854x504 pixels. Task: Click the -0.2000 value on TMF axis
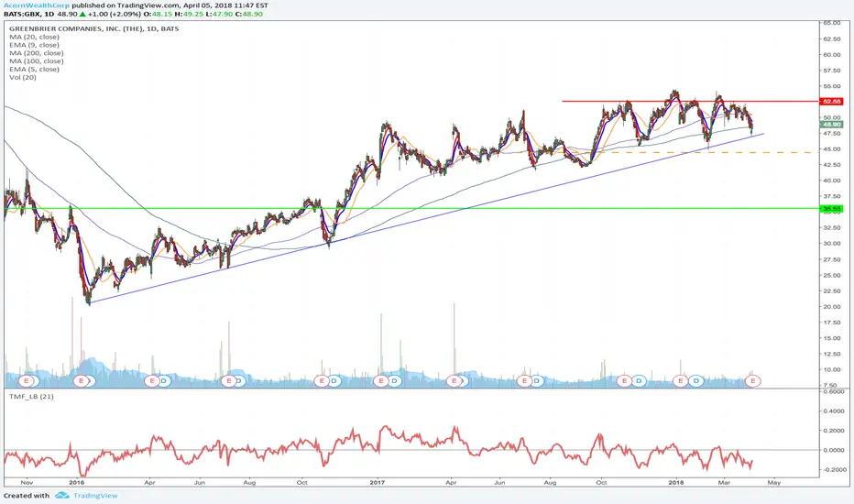833,469
